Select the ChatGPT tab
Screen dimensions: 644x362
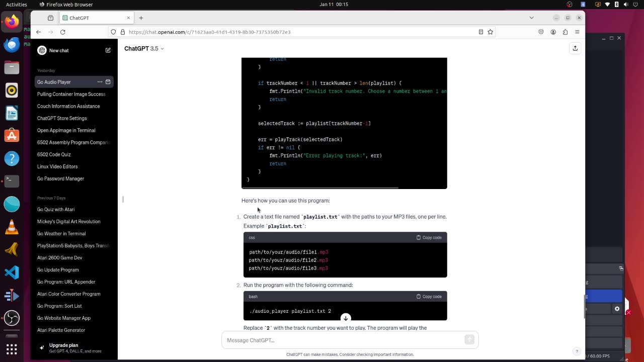click(96, 18)
